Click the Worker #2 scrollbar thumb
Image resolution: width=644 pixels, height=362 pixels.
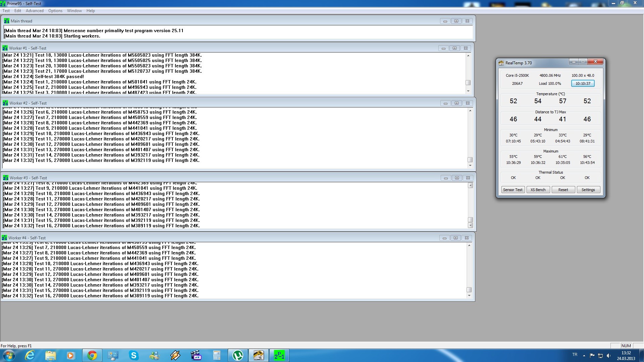click(470, 160)
